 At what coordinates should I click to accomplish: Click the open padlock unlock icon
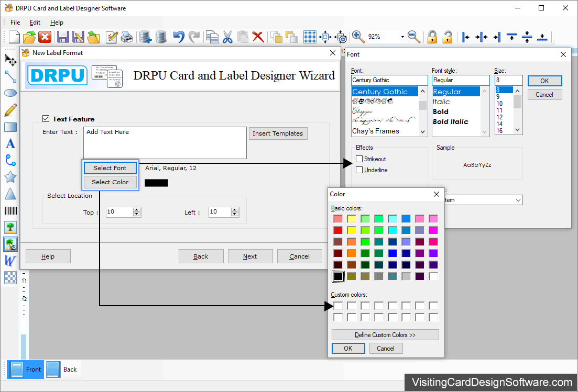(x=447, y=37)
